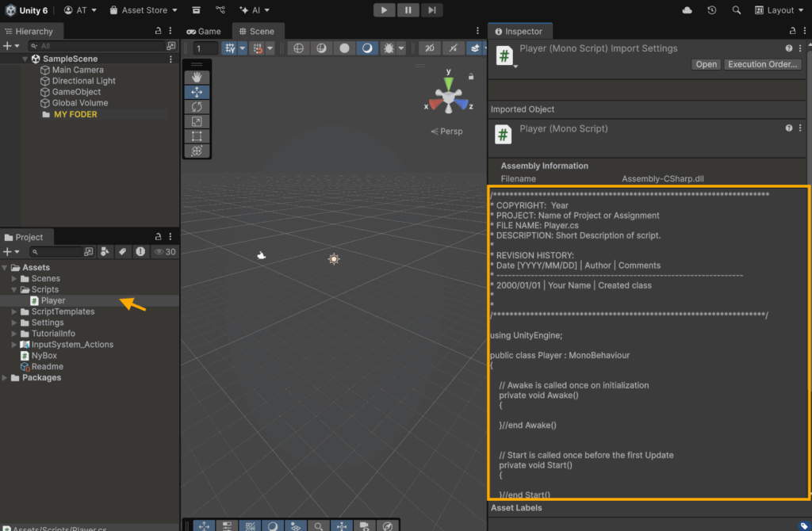Select shaded draw mode in Scene toolbar
This screenshot has height=531, width=812.
click(x=367, y=48)
